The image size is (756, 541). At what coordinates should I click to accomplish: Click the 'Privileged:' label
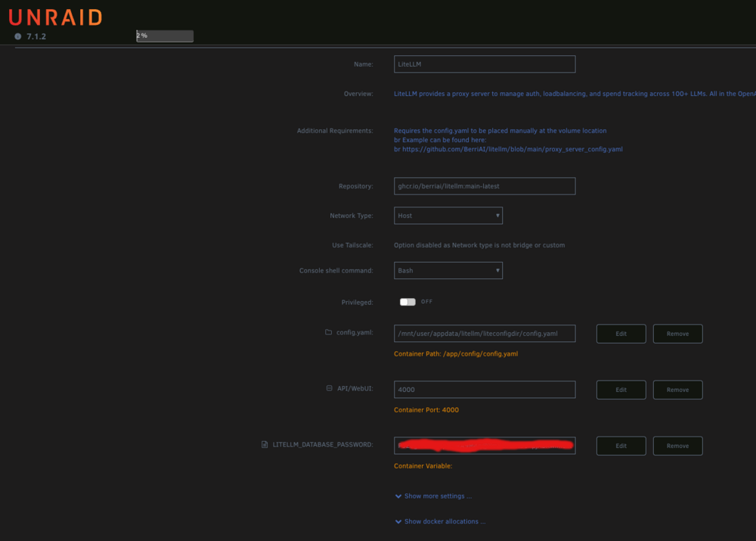pos(358,302)
